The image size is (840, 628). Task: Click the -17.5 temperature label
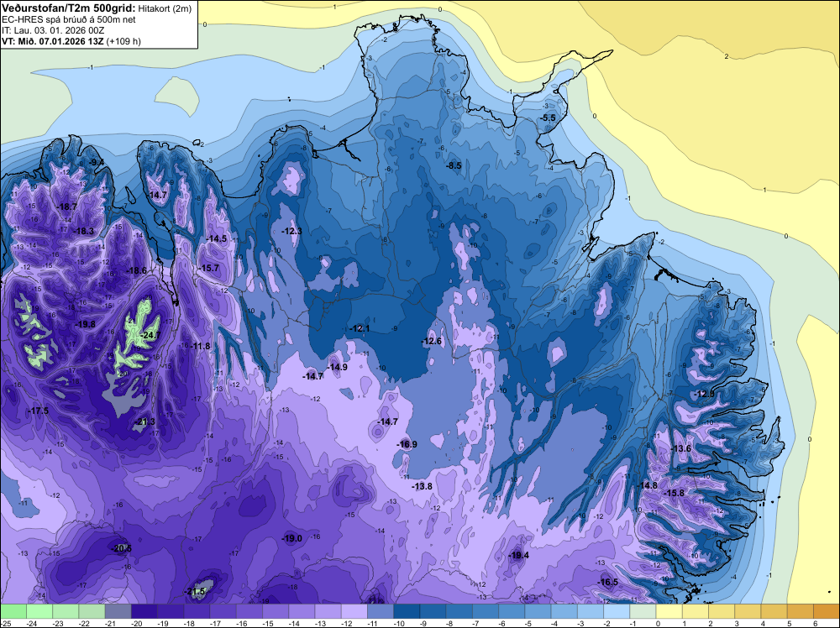[38, 411]
